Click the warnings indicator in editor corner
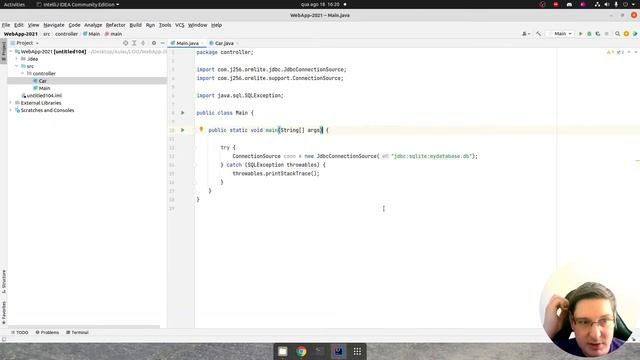Viewport: 640px width, 360px height. coord(615,52)
